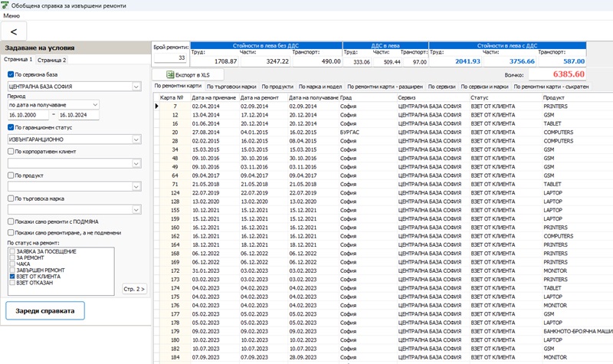Open corporate client dropdown
613x364 pixels.
(x=136, y=163)
